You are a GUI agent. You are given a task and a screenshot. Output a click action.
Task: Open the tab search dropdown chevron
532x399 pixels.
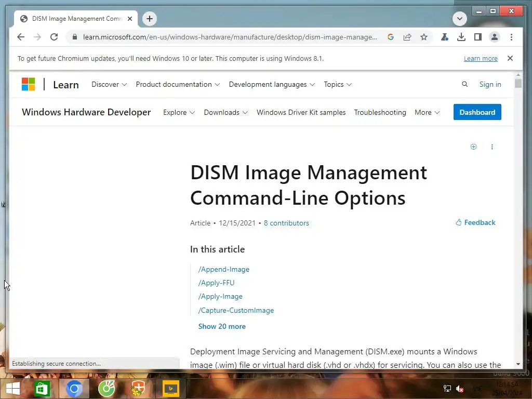pyautogui.click(x=460, y=19)
